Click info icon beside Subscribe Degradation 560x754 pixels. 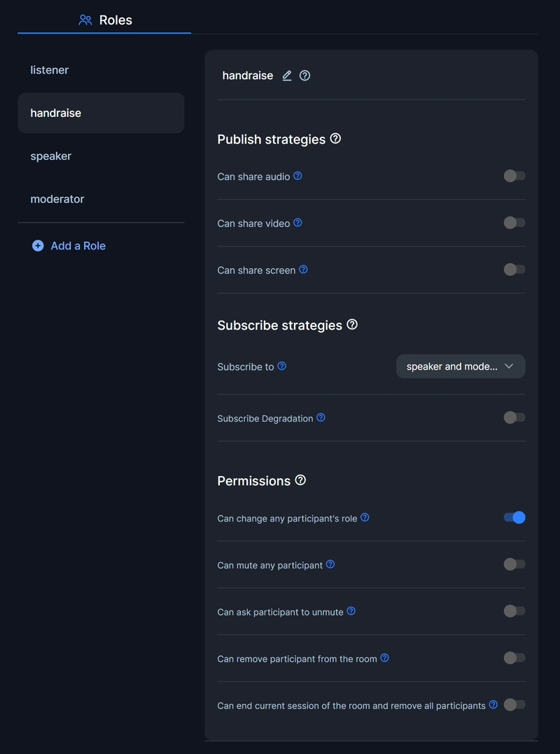pyautogui.click(x=321, y=417)
